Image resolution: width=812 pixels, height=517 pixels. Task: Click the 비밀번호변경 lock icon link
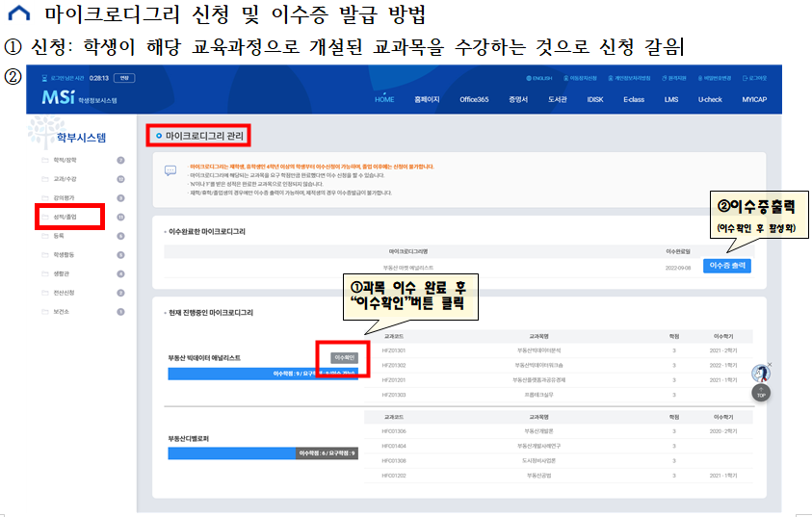click(x=716, y=78)
